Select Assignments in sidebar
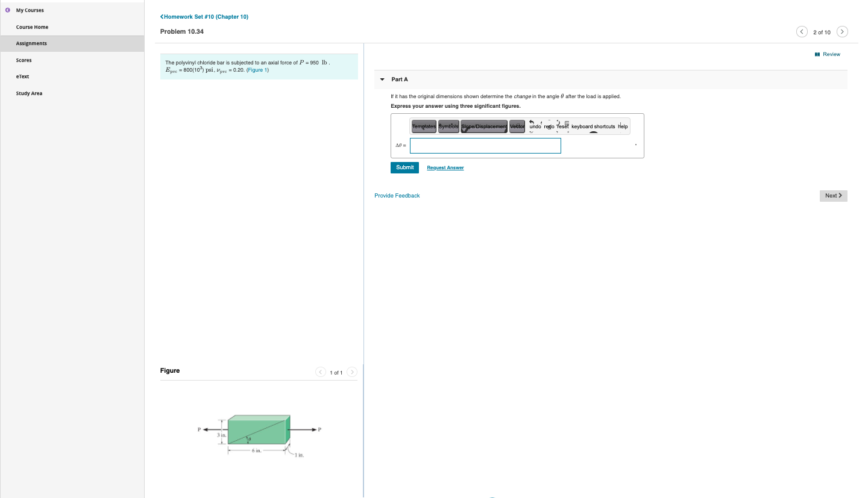The height and width of the screenshot is (498, 868). (72, 43)
